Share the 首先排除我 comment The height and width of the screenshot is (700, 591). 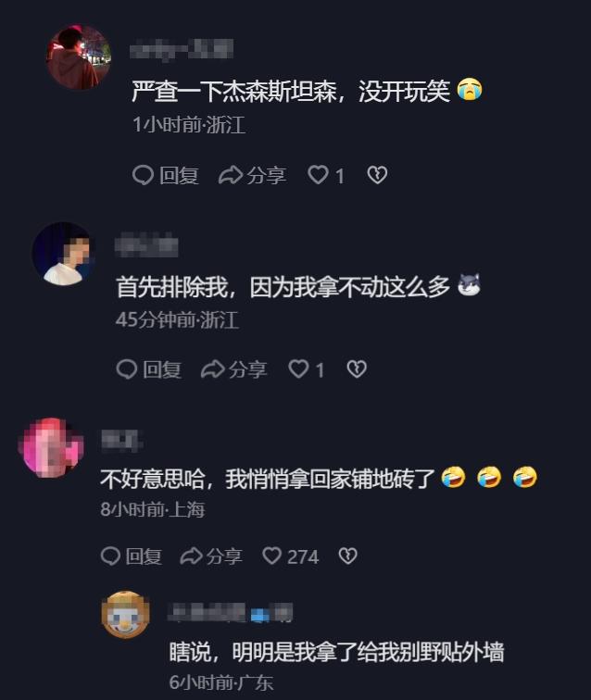234,369
